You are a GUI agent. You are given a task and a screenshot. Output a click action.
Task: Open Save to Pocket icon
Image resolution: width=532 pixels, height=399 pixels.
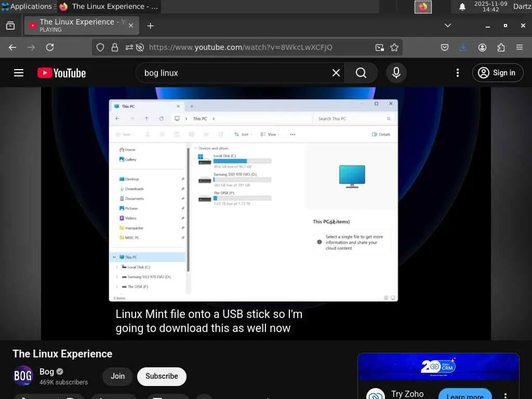tap(445, 47)
